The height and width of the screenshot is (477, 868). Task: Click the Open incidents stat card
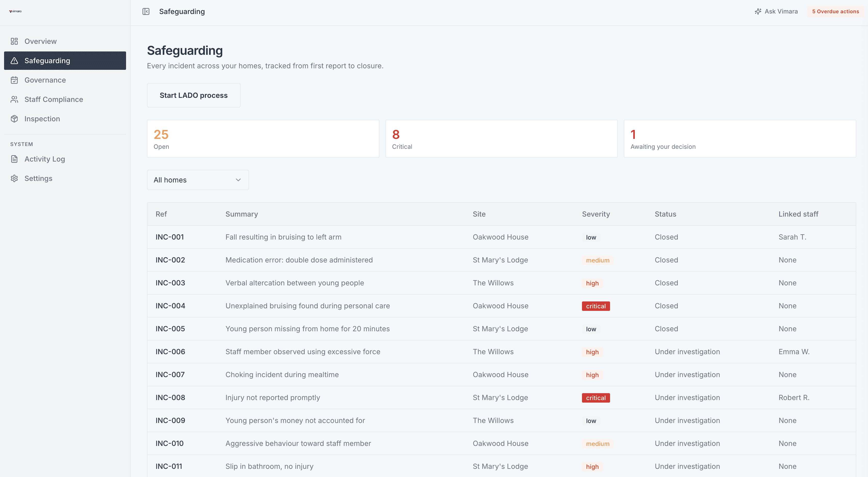263,139
